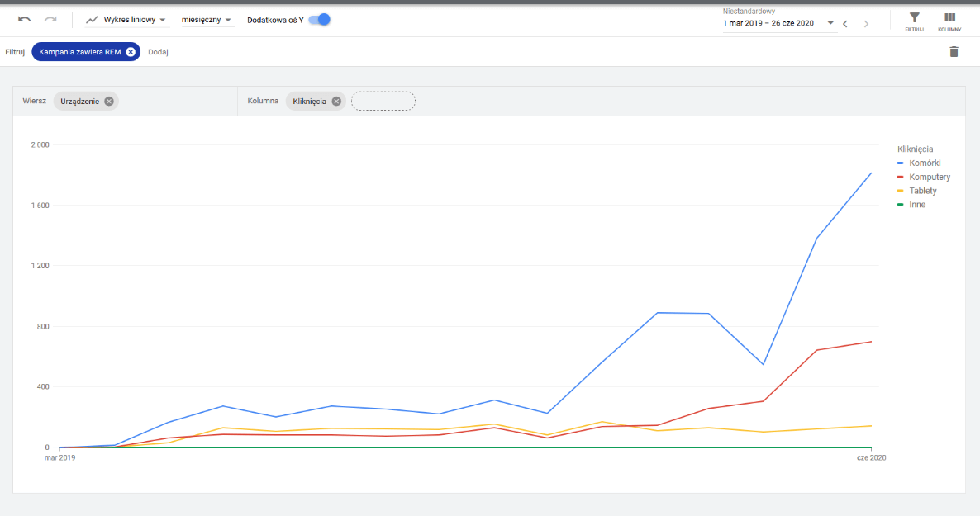Screen dimensions: 980x516
Task: Click Dodaj to add a filter
Action: click(x=158, y=52)
